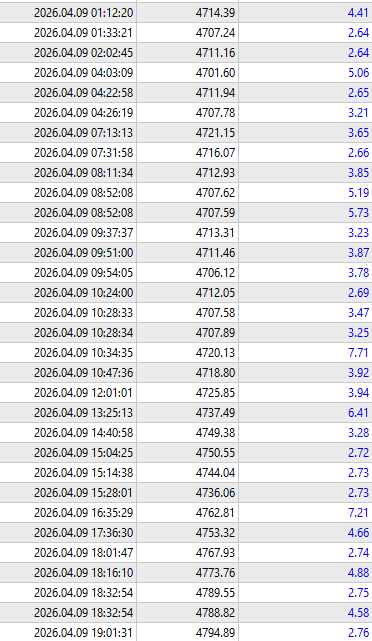
Task: Select the blue value 3.21
Action: coord(359,113)
